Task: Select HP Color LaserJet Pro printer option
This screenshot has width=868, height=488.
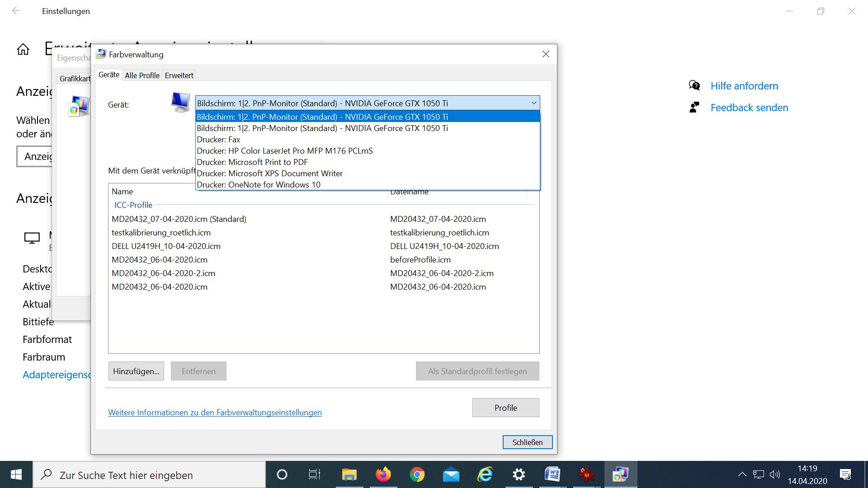Action: 285,151
